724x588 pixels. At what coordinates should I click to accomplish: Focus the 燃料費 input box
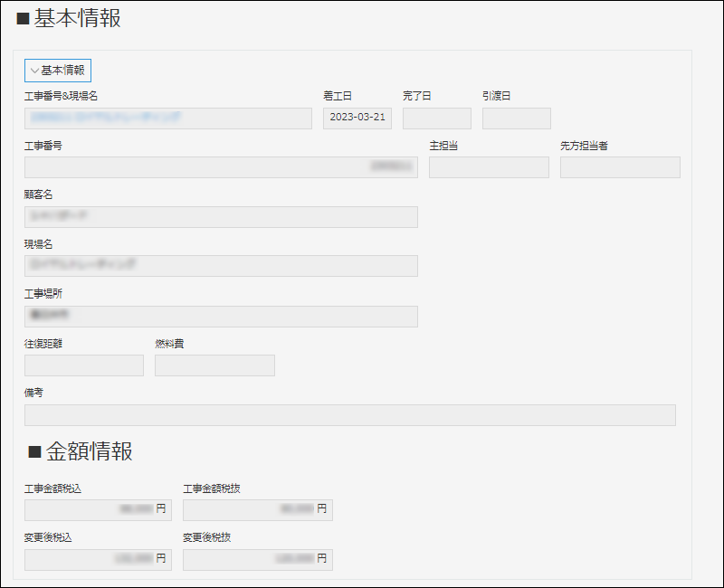[214, 365]
